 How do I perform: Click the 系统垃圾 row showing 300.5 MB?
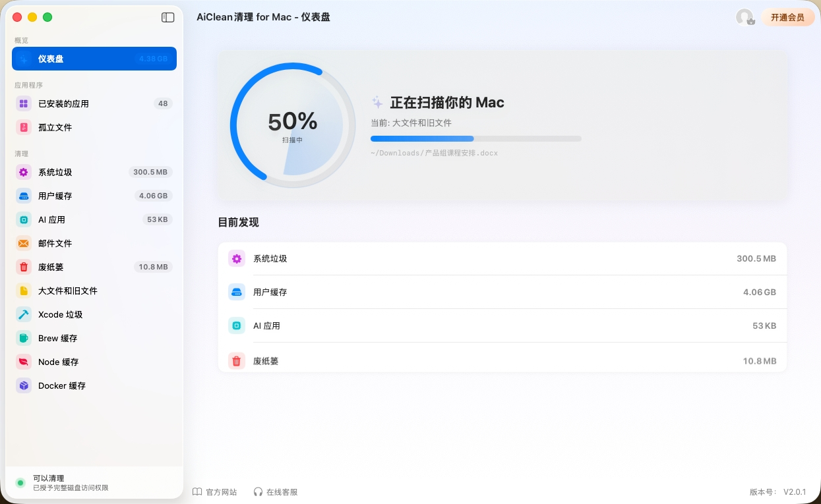(x=502, y=258)
